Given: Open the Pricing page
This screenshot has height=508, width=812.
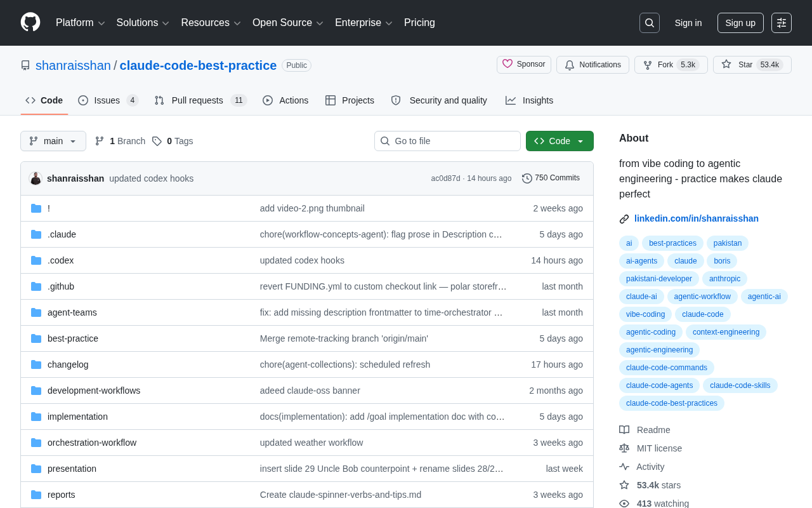Looking at the screenshot, I should coord(419,23).
